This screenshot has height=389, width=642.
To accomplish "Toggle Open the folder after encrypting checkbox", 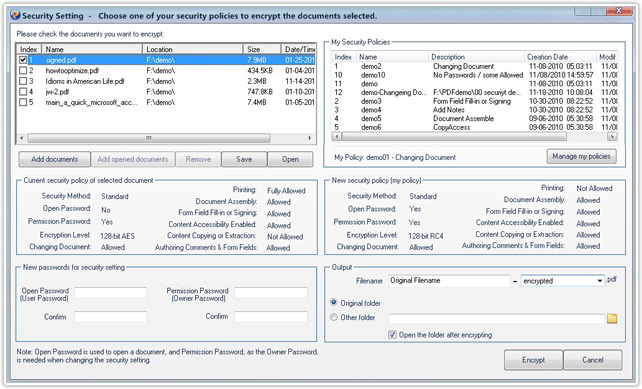I will (392, 335).
